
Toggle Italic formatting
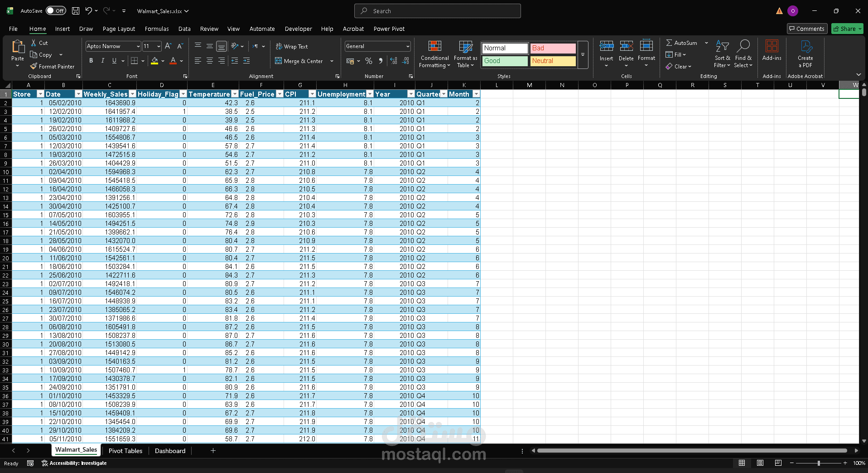point(103,61)
